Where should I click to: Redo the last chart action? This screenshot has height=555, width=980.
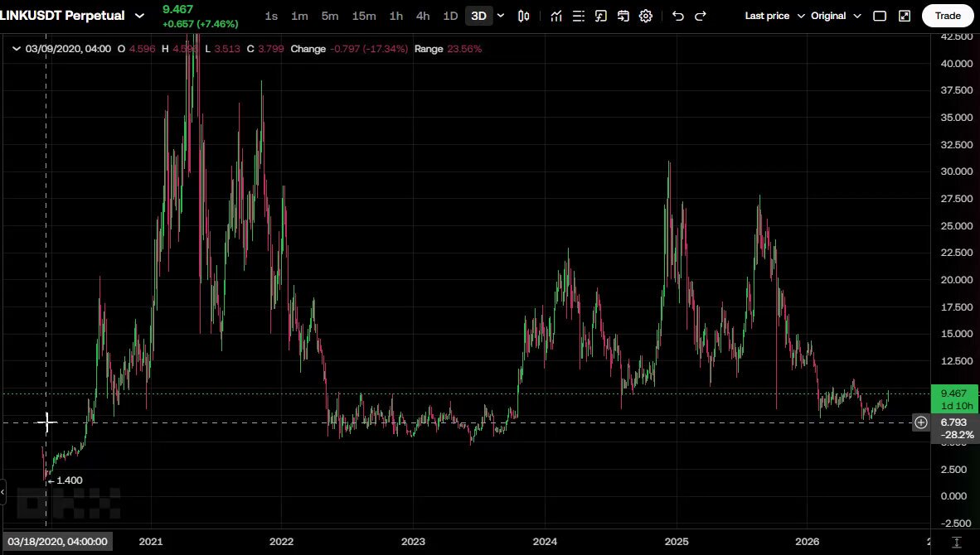[x=700, y=17]
